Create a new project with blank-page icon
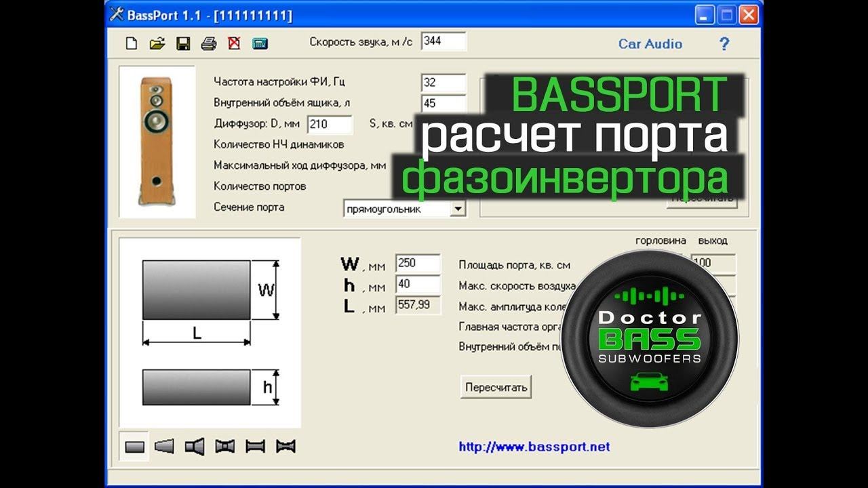This screenshot has width=868, height=488. coord(132,44)
